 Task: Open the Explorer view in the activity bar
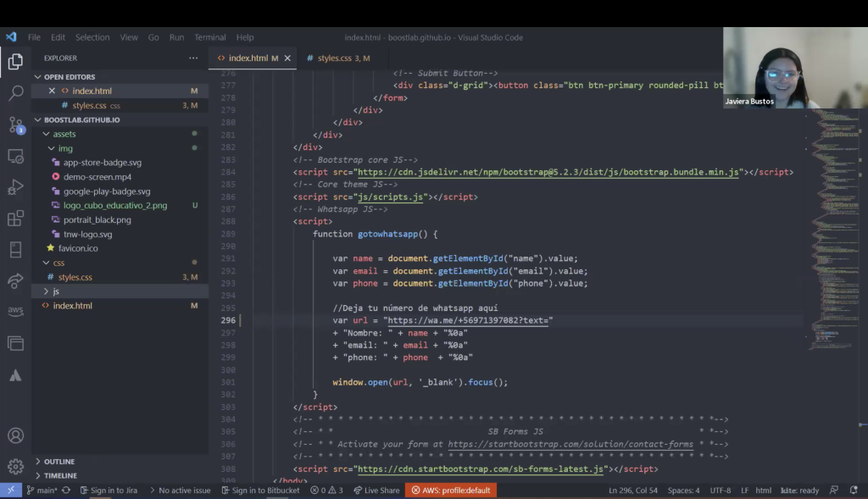(15, 61)
